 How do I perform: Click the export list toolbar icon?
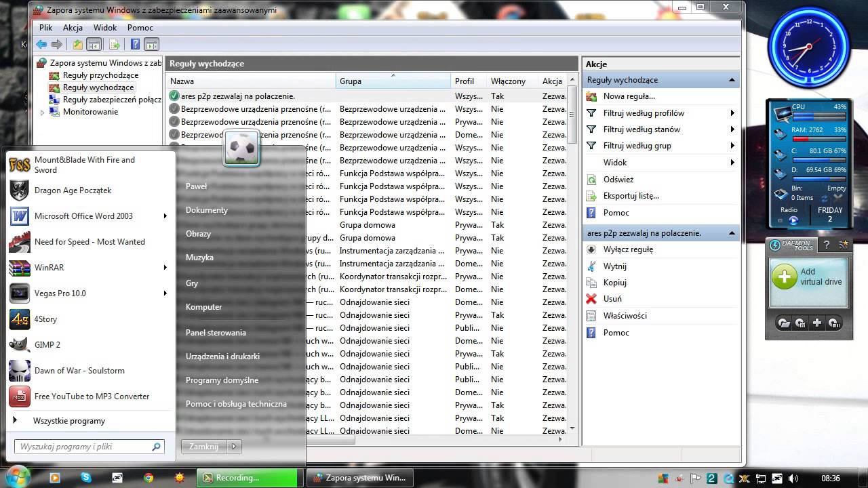(x=115, y=45)
